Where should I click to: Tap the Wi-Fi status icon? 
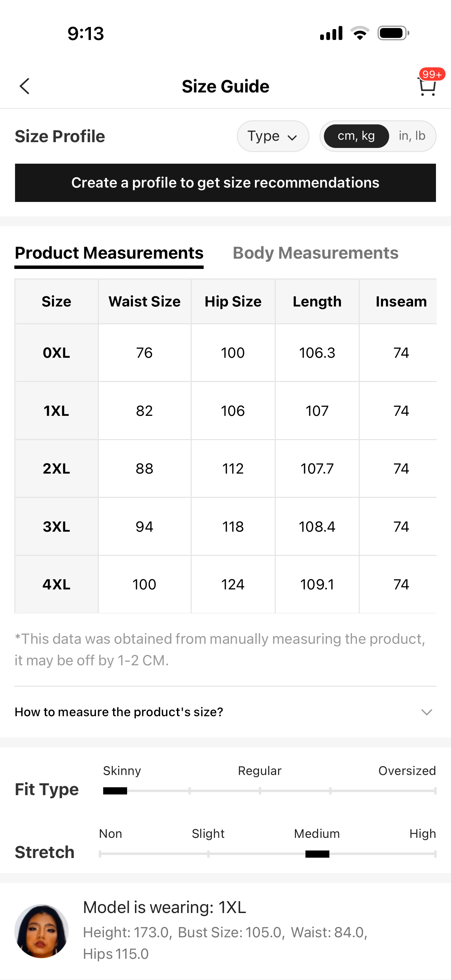360,33
